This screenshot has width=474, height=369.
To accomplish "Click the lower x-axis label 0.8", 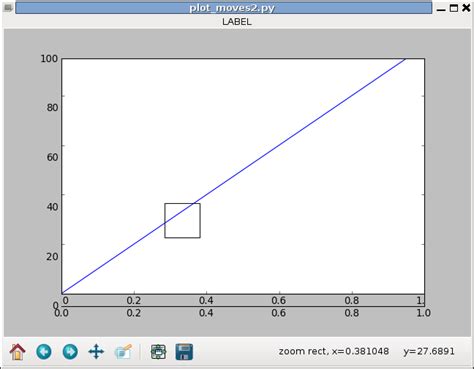I will pyautogui.click(x=352, y=313).
